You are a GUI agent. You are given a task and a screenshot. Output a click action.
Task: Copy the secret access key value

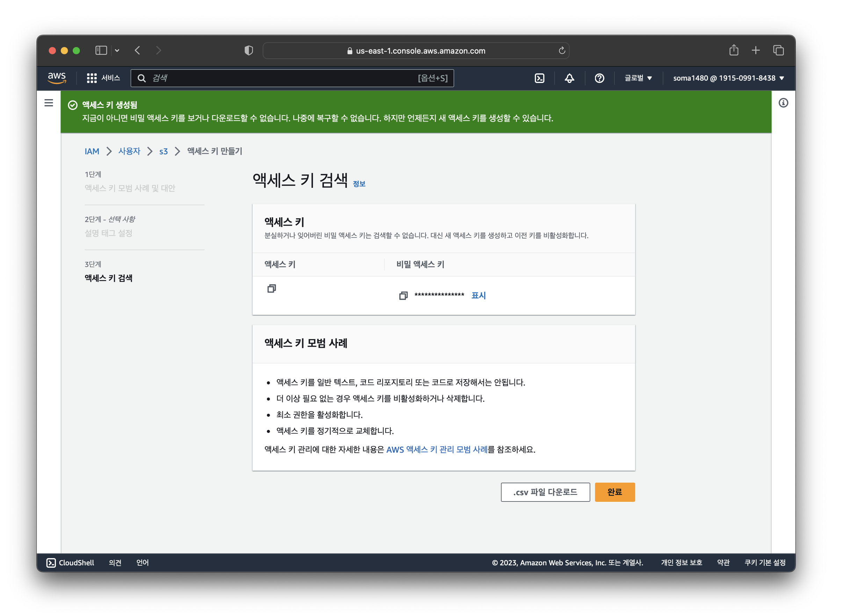pos(403,296)
